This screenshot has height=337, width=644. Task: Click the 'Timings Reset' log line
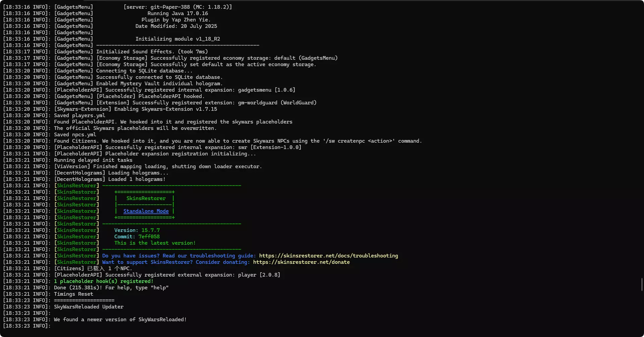[73, 294]
